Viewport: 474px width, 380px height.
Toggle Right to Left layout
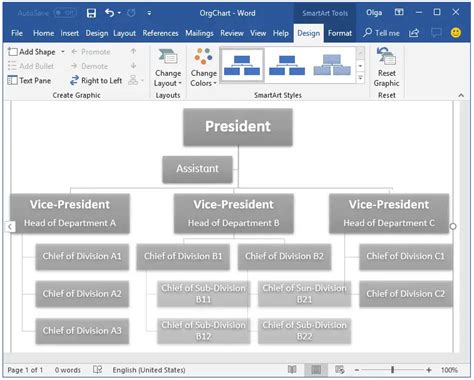click(x=96, y=80)
